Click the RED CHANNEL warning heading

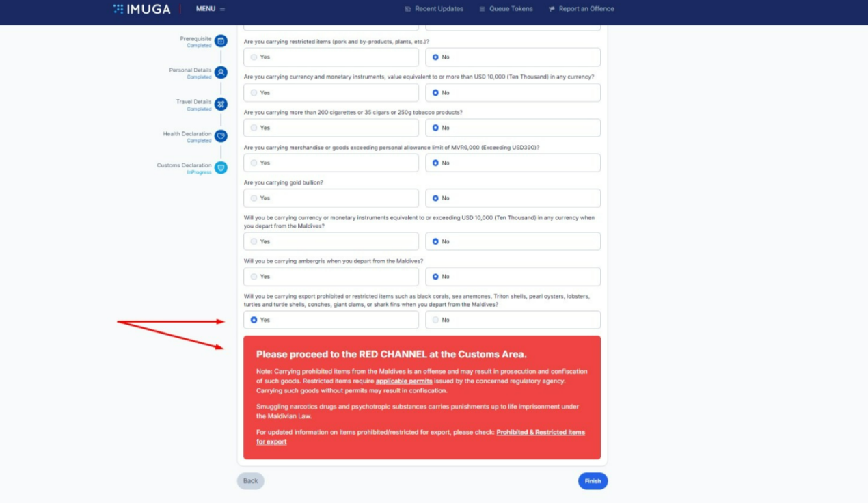coord(392,354)
